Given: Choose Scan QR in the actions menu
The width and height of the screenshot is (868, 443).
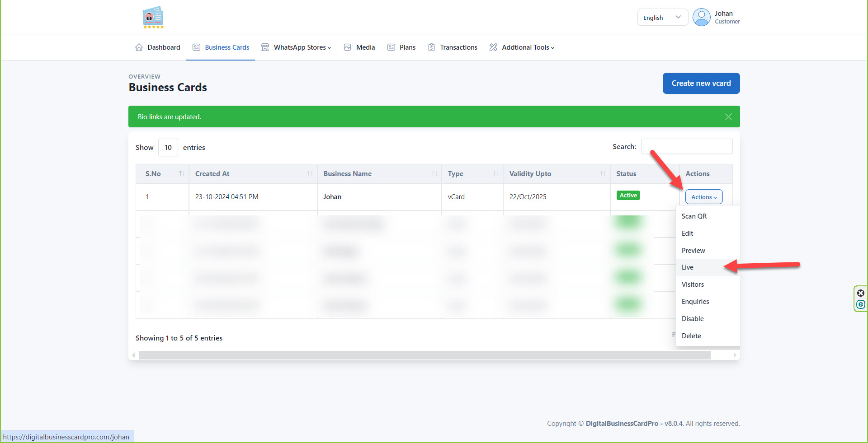Looking at the screenshot, I should click(x=694, y=216).
